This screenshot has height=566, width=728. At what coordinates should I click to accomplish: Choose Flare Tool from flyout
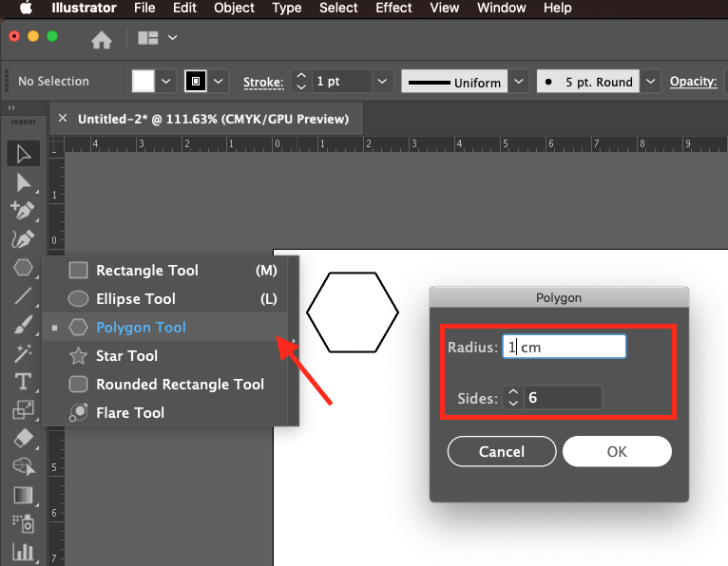tap(165, 412)
